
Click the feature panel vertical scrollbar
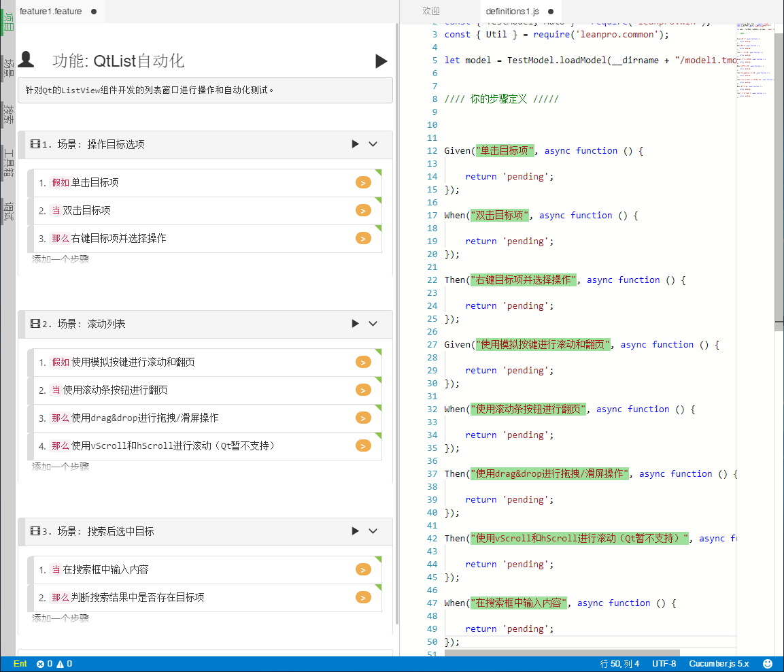click(x=397, y=324)
